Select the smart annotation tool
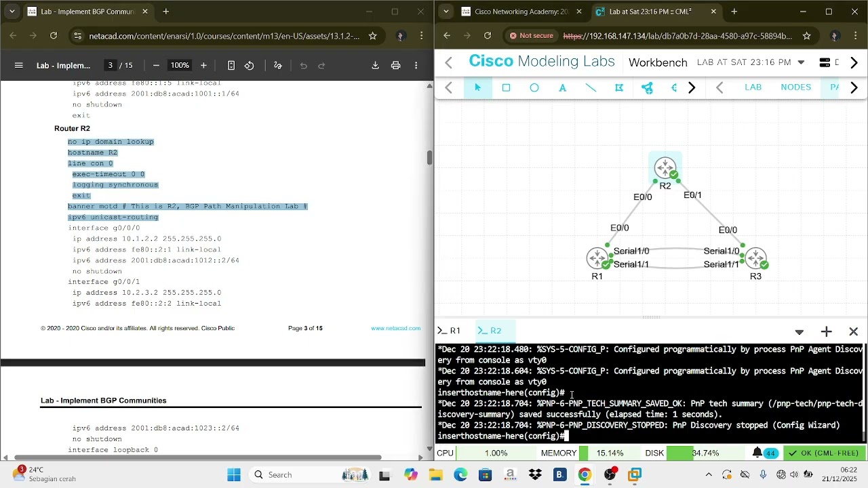This screenshot has height=488, width=868. click(619, 87)
